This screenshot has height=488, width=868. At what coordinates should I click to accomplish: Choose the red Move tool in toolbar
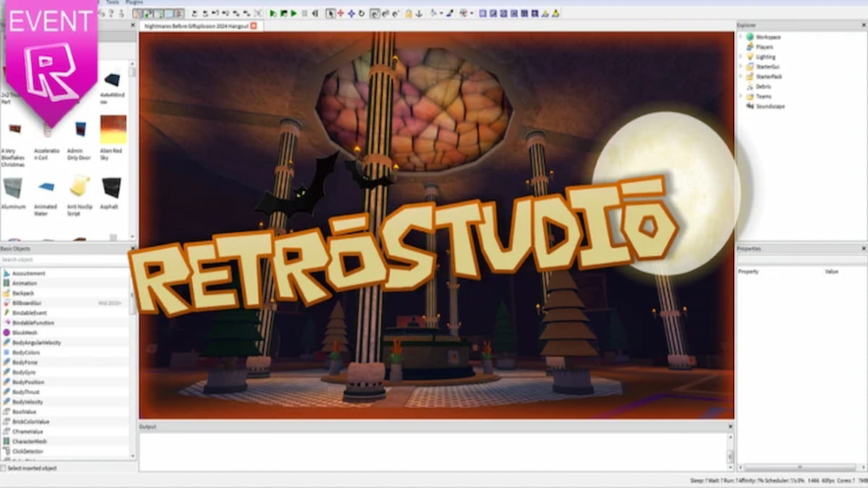tap(341, 14)
